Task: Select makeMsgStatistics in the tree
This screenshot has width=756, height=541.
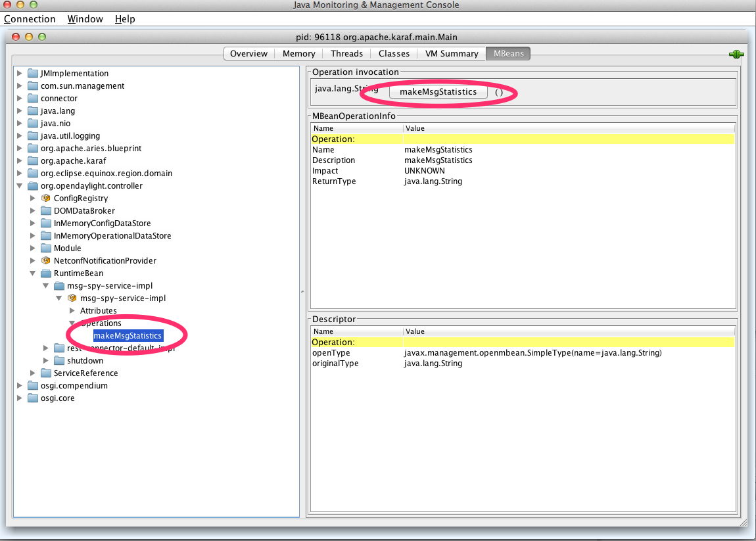Action: pos(128,336)
